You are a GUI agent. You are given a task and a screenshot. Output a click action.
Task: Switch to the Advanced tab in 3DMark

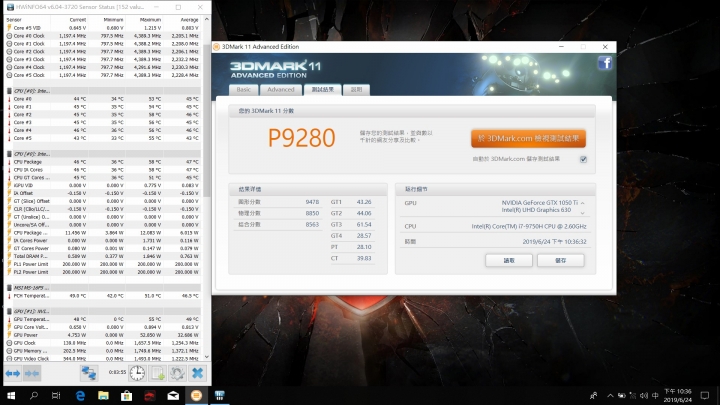click(281, 90)
